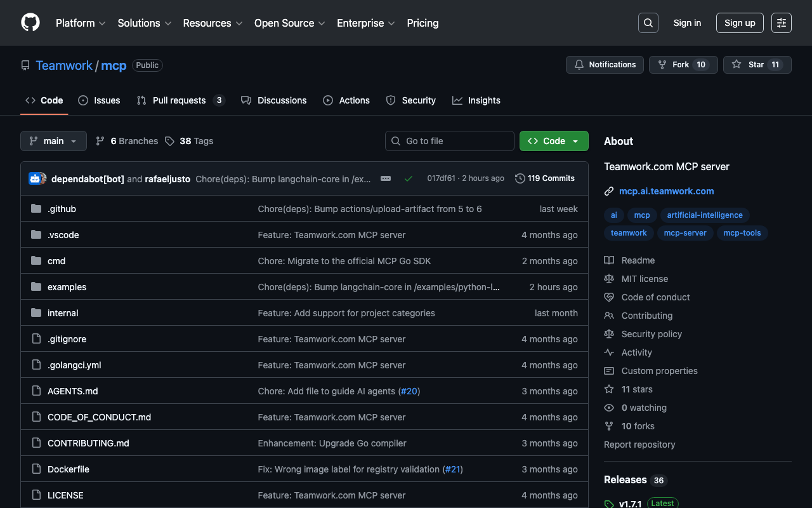Click the Go to file search field
The image size is (812, 508).
click(450, 141)
